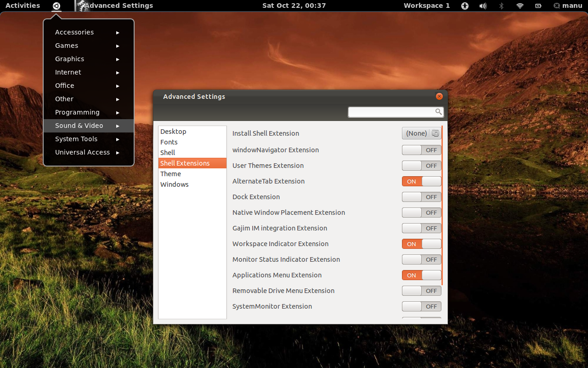
Task: Turn off the Workspace Indicator Extension
Action: point(421,244)
